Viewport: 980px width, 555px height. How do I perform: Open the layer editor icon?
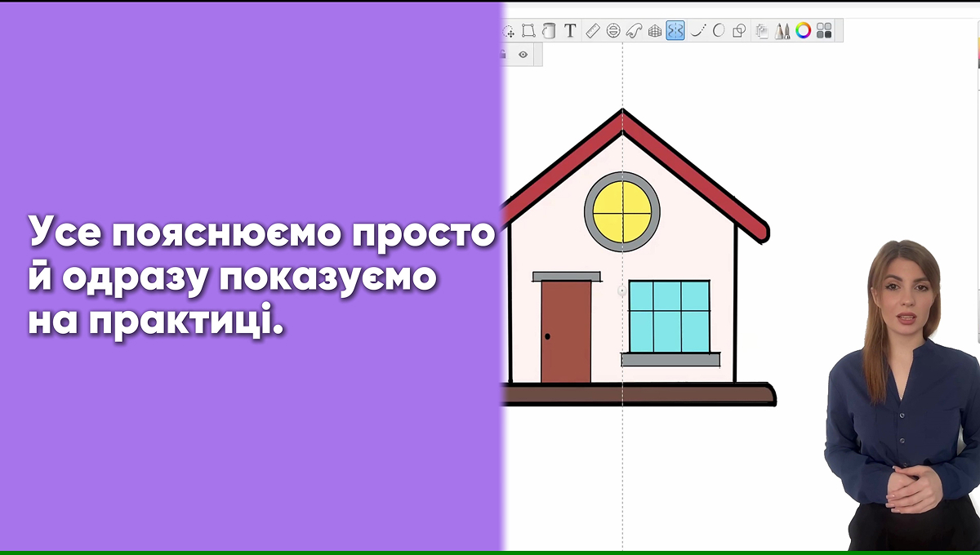762,31
